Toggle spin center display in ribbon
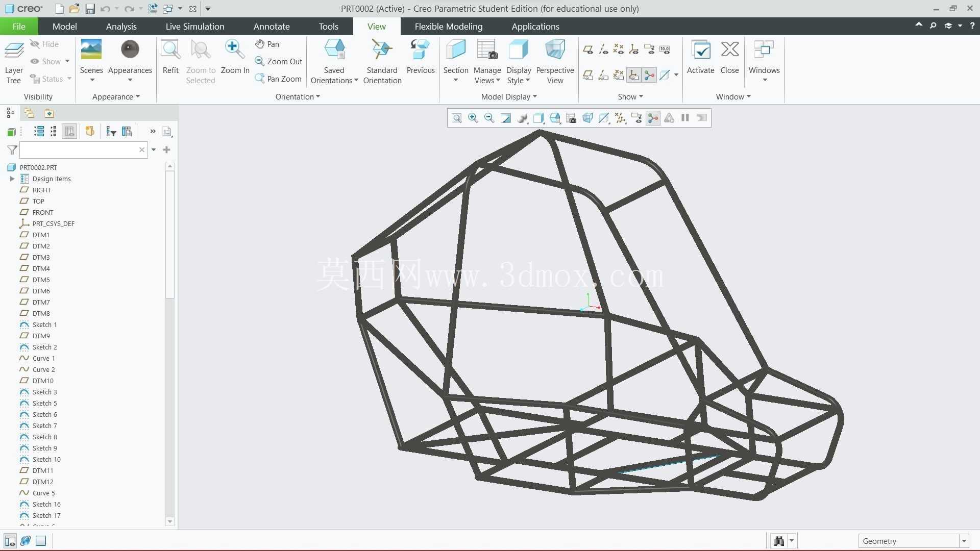980x551 pixels. [x=649, y=76]
